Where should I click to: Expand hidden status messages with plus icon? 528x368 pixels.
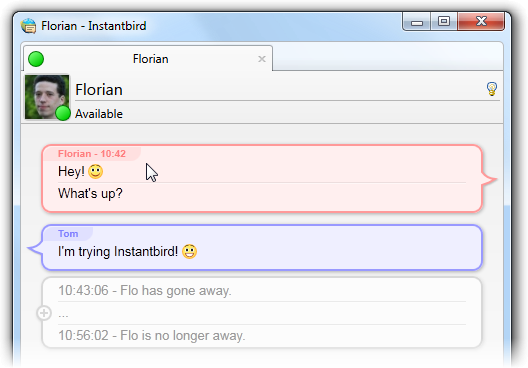pos(44,313)
